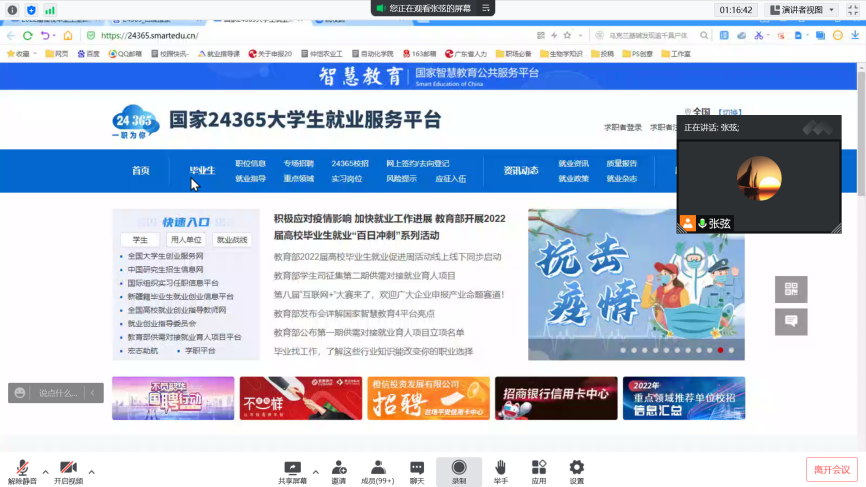Open the 职场必备 bookmark folder
866x487 pixels.
coord(514,54)
